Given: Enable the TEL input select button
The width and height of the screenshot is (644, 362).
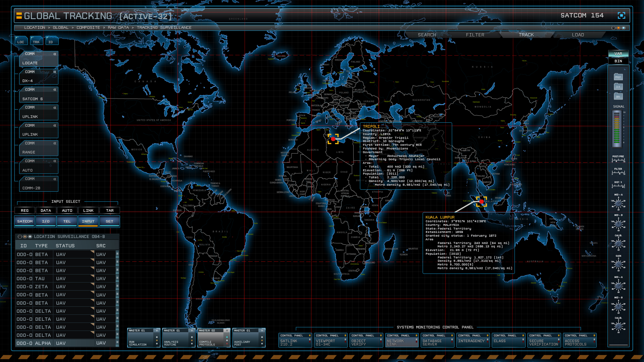Looking at the screenshot, I should [x=67, y=221].
